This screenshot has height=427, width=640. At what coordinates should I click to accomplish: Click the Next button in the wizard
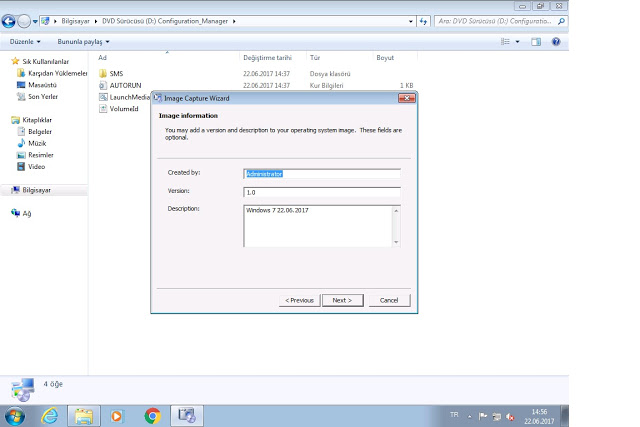[342, 300]
